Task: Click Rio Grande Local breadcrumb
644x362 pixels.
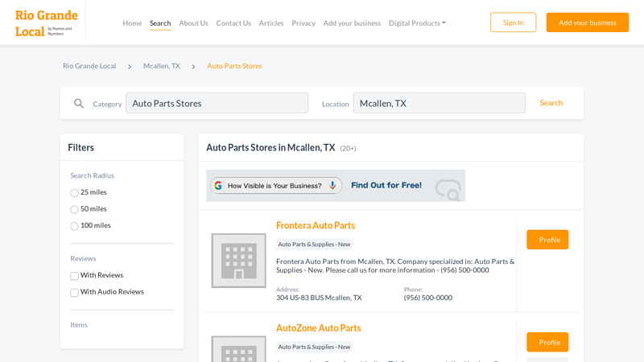Action: (89, 66)
